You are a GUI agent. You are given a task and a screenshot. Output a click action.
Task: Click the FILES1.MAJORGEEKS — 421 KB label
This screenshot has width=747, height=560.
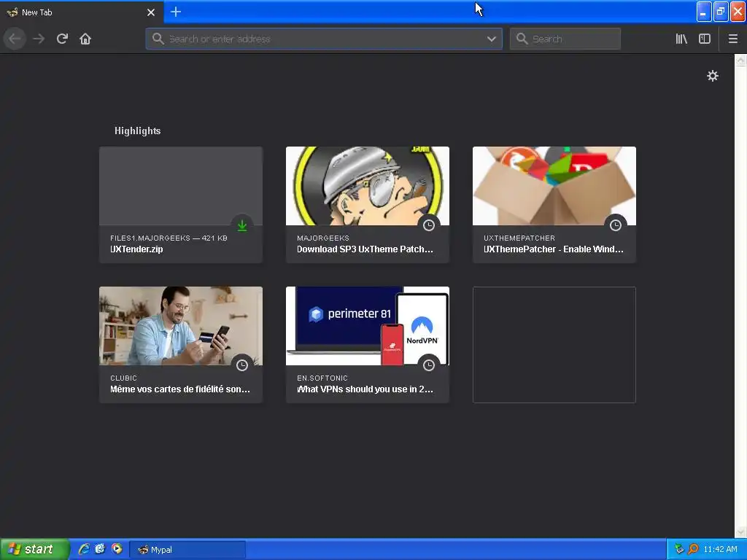click(x=169, y=238)
